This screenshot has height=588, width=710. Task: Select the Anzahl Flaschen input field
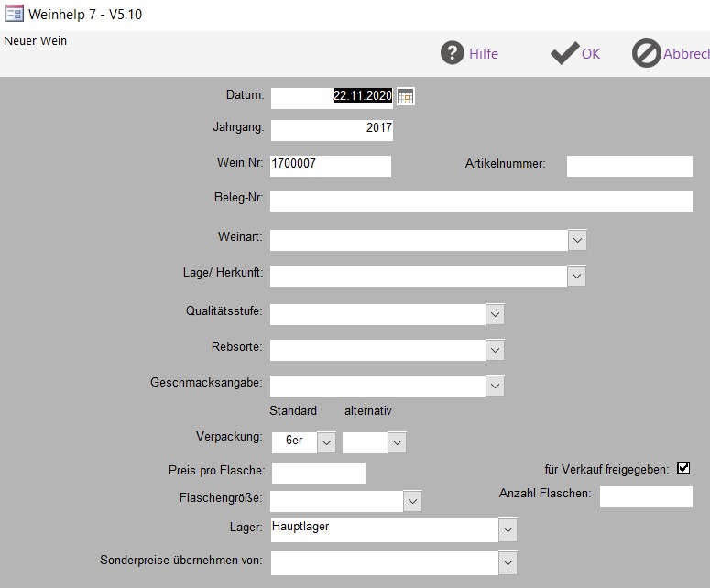point(646,496)
